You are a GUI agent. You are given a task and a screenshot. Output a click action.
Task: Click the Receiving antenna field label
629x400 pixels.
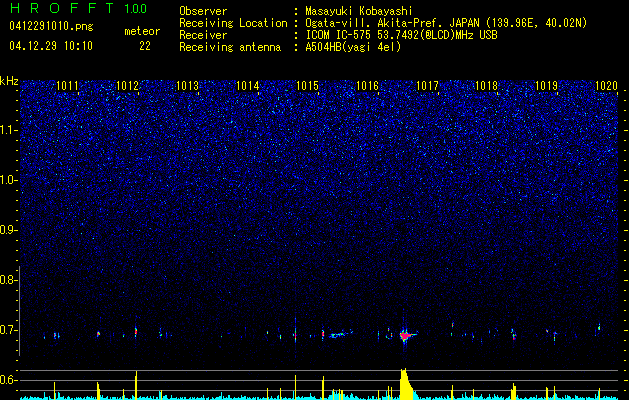coord(230,47)
